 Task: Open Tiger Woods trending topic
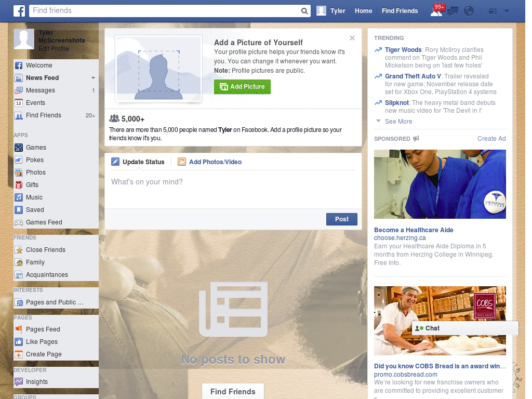[x=403, y=50]
